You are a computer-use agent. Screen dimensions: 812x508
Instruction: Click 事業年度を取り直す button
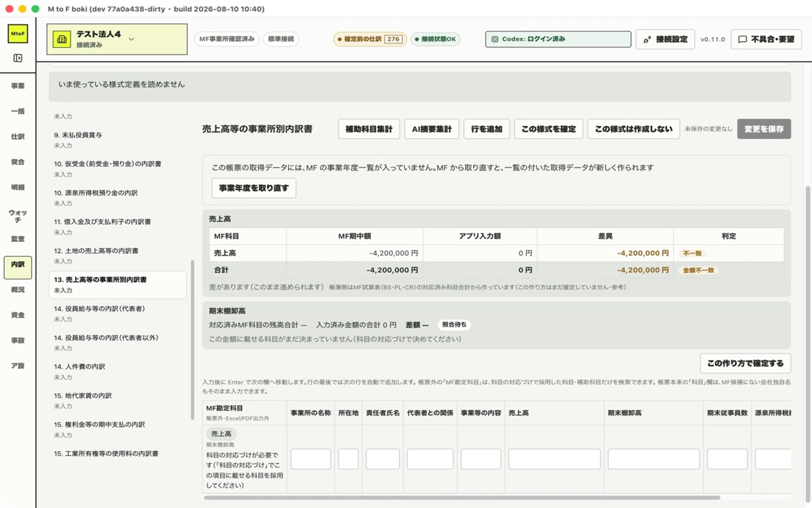click(254, 188)
